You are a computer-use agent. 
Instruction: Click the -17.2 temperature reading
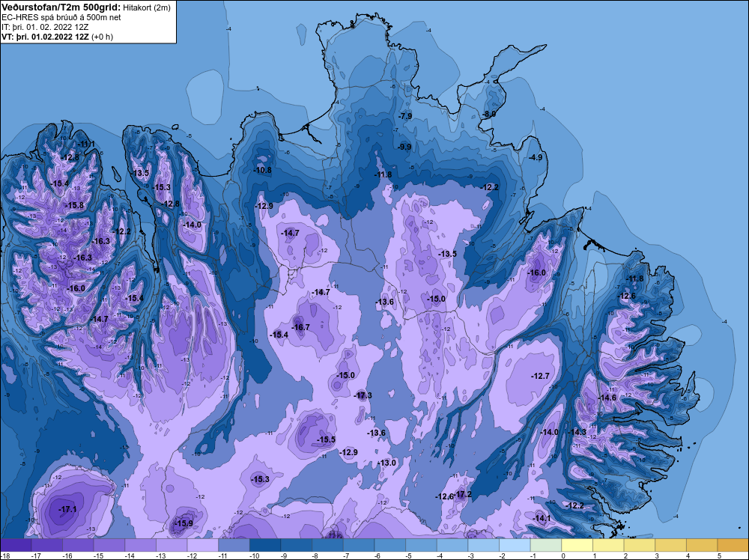click(463, 494)
